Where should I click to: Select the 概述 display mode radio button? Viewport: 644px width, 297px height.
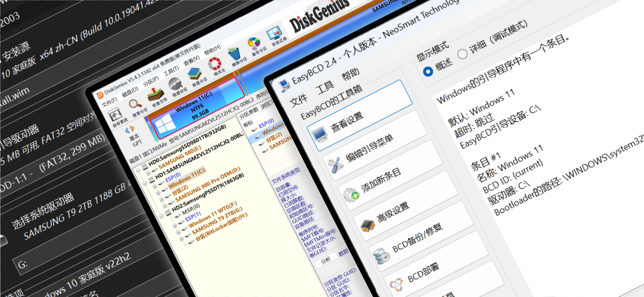coord(428,72)
